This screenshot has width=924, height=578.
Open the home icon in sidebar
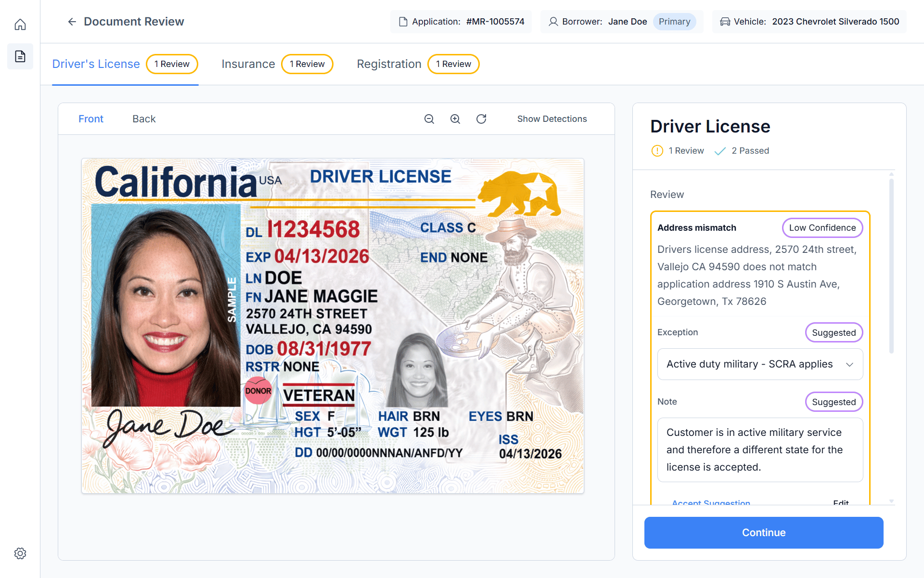pyautogui.click(x=20, y=24)
